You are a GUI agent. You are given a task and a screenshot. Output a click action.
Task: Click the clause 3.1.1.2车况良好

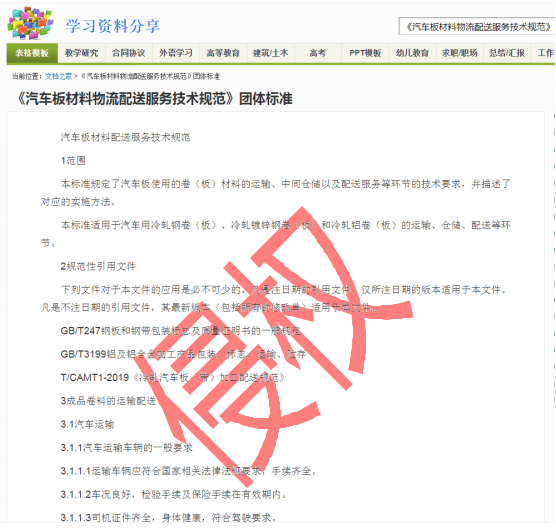(x=173, y=495)
